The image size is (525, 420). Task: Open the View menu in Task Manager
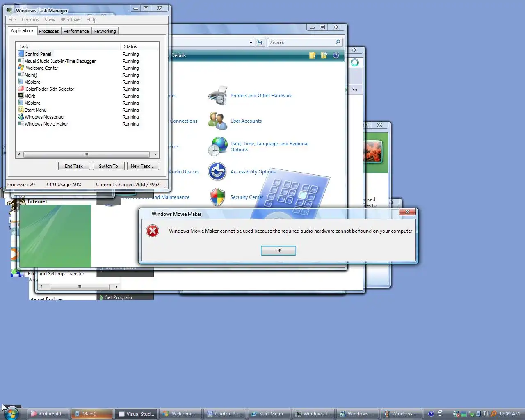pyautogui.click(x=50, y=20)
